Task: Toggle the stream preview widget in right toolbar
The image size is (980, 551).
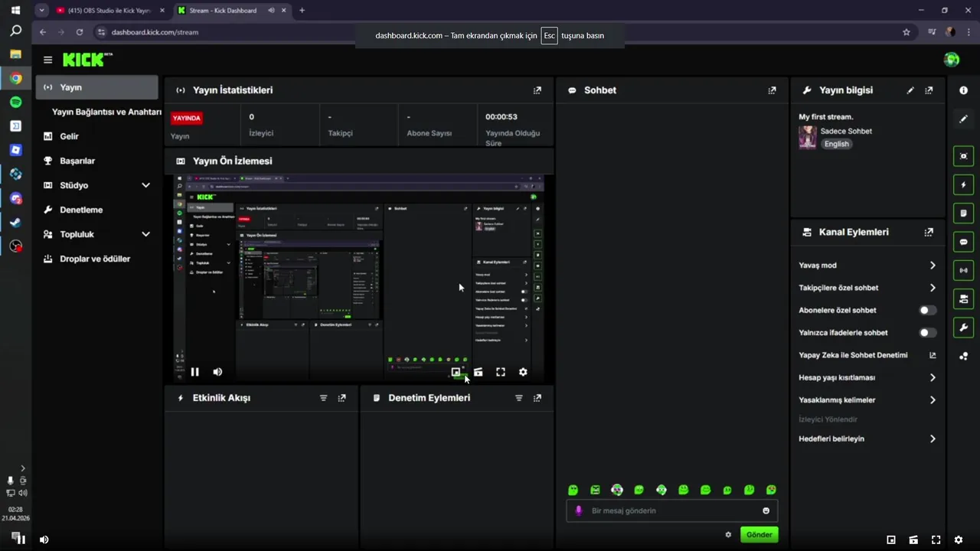Action: click(x=963, y=156)
